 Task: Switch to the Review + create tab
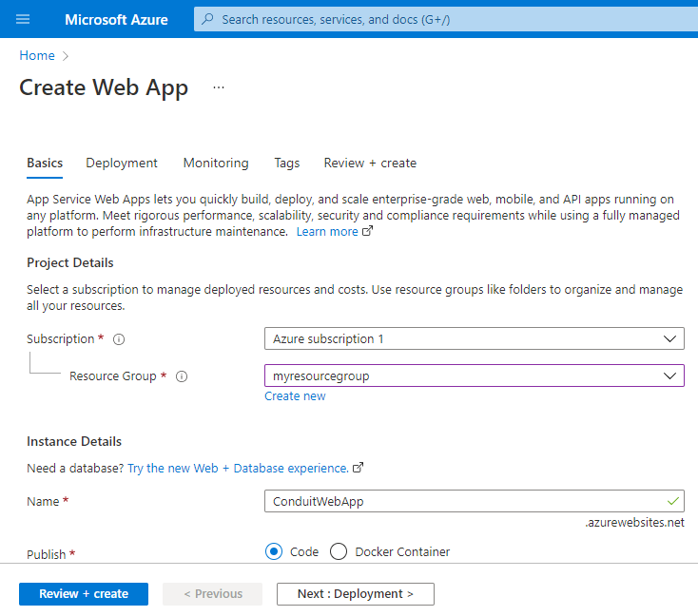tap(370, 163)
